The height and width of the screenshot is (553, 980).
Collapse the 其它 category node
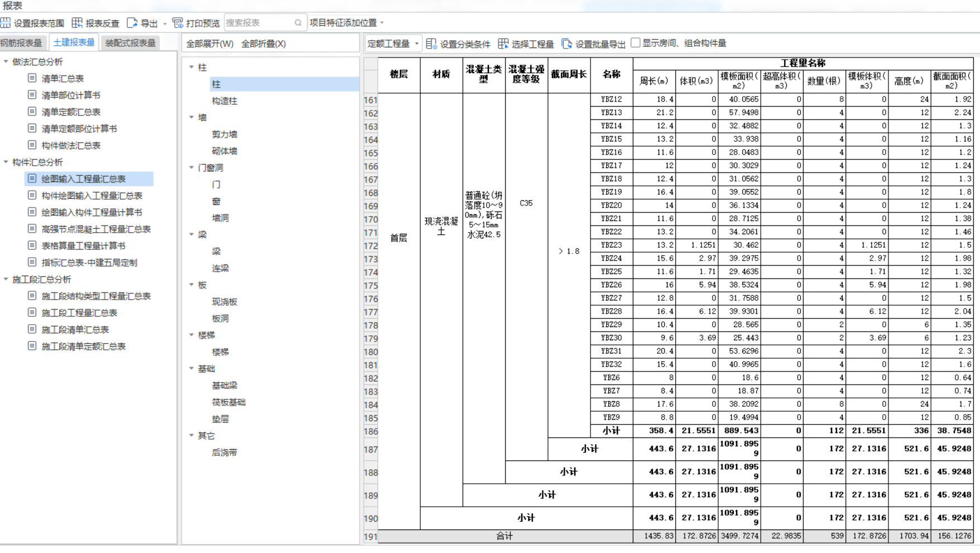tap(191, 435)
